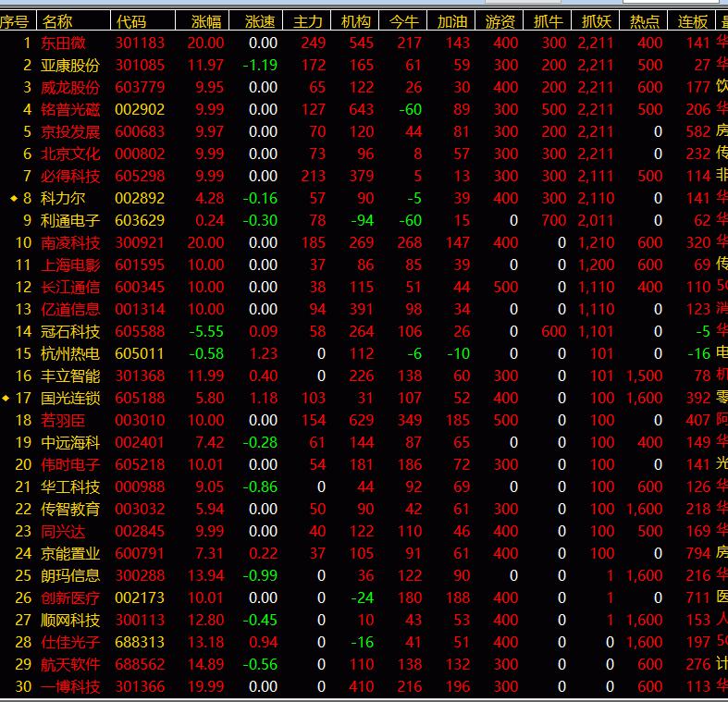Click stock code 688313
The image size is (728, 702).
140,642
